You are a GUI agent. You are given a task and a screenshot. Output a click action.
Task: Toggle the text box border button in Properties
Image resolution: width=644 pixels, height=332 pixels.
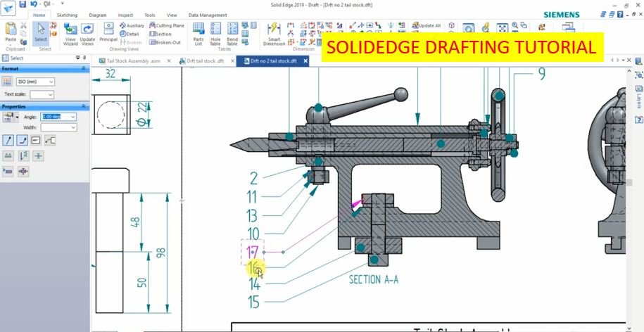click(x=36, y=140)
